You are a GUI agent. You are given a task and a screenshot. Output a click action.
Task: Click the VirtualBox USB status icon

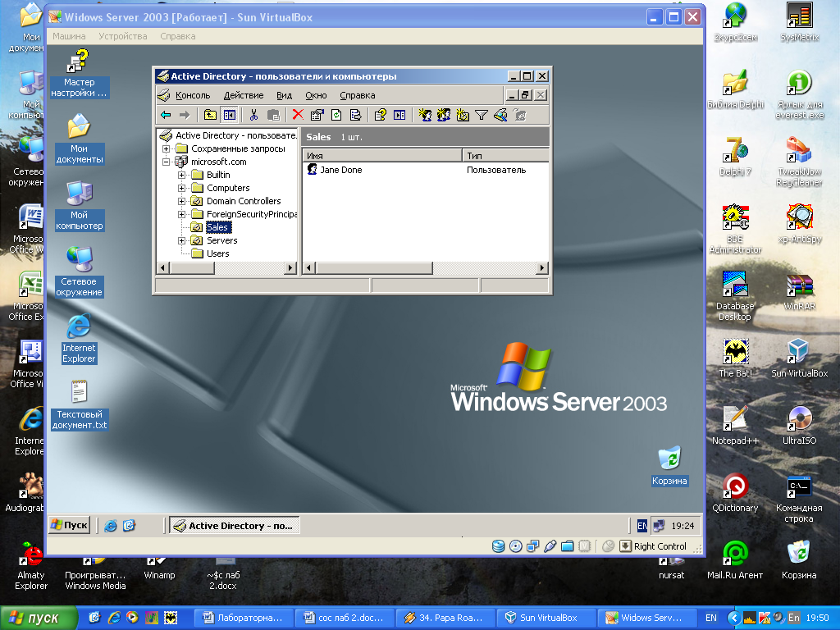(x=550, y=546)
